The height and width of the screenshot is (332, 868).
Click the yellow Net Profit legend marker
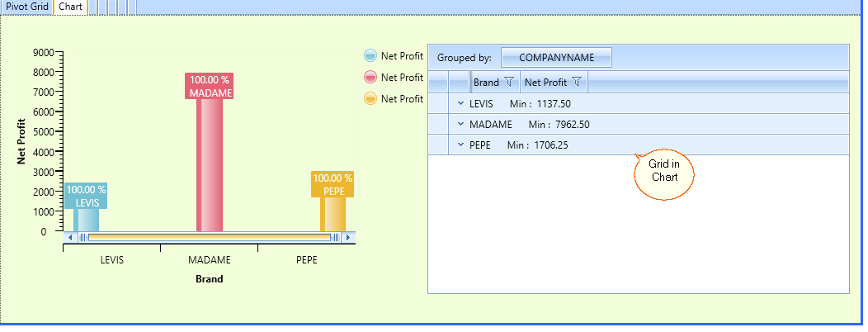coord(370,98)
